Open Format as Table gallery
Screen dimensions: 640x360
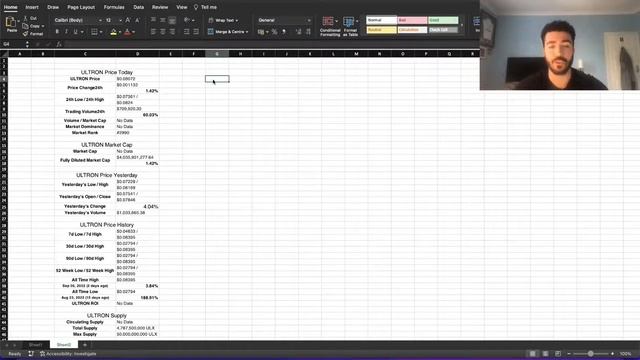pyautogui.click(x=350, y=27)
